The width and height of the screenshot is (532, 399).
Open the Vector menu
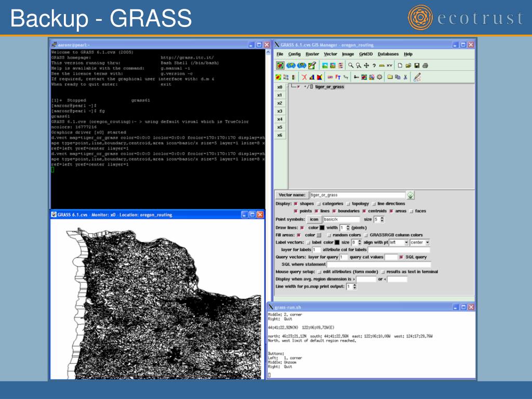tap(330, 54)
